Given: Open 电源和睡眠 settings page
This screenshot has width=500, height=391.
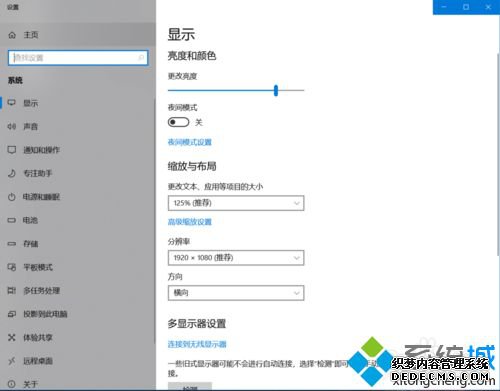Looking at the screenshot, I should point(78,197).
